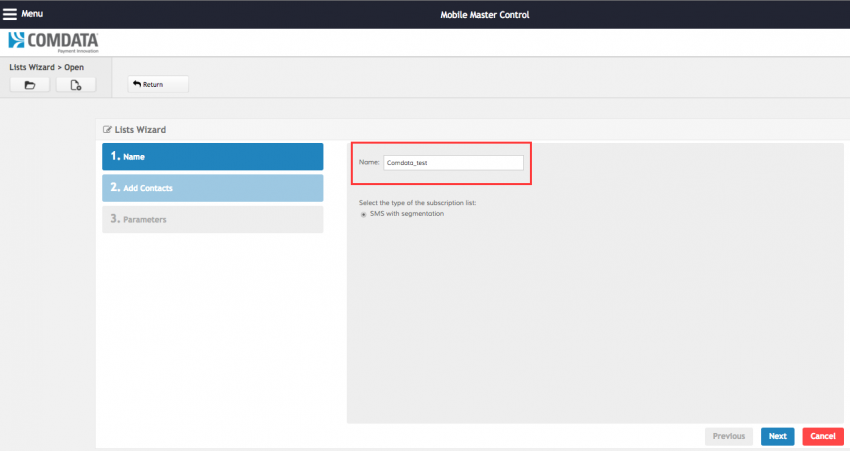850x451 pixels.
Task: Click the SMS with segmentation label text
Action: click(407, 213)
